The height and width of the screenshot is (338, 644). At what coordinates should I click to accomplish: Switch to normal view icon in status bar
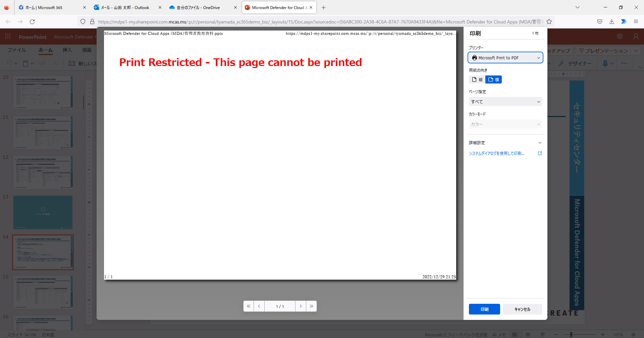[x=515, y=335]
